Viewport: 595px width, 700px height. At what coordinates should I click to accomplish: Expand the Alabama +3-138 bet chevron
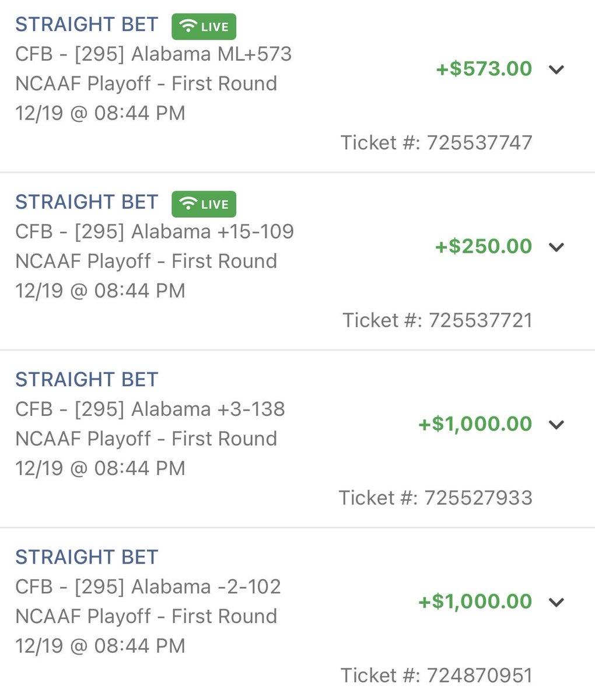tap(556, 424)
